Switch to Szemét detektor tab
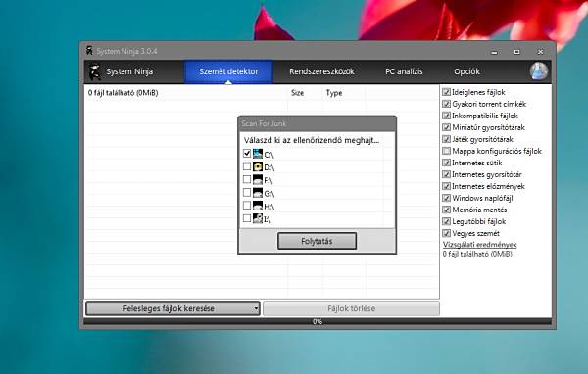 tap(228, 71)
